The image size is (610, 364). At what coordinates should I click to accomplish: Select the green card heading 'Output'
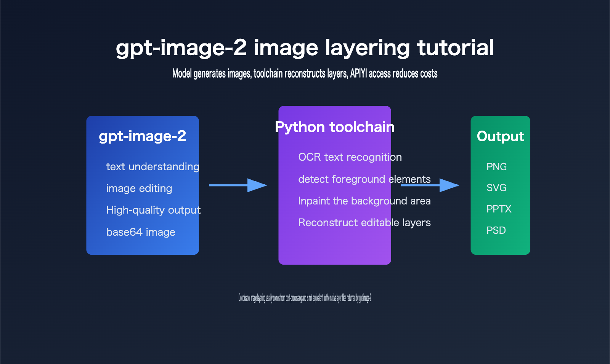501,136
